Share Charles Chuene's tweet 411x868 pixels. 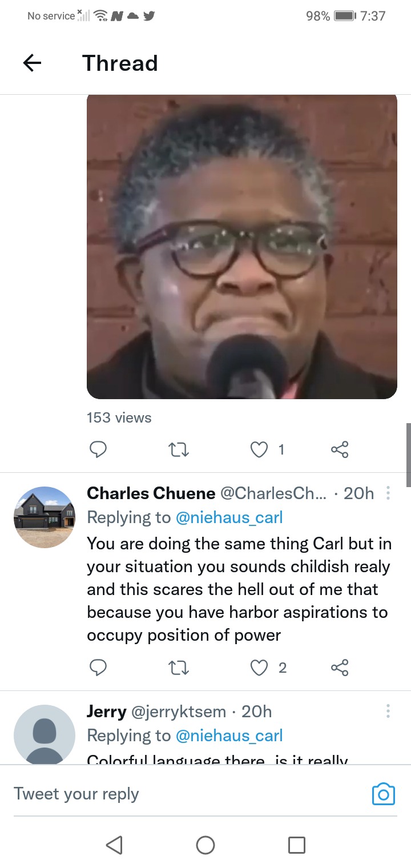[340, 668]
